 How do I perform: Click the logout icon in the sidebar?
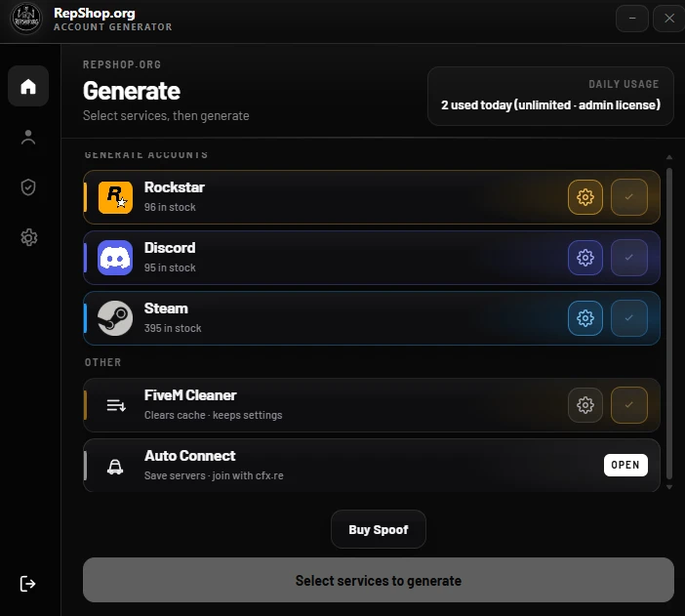click(x=27, y=584)
